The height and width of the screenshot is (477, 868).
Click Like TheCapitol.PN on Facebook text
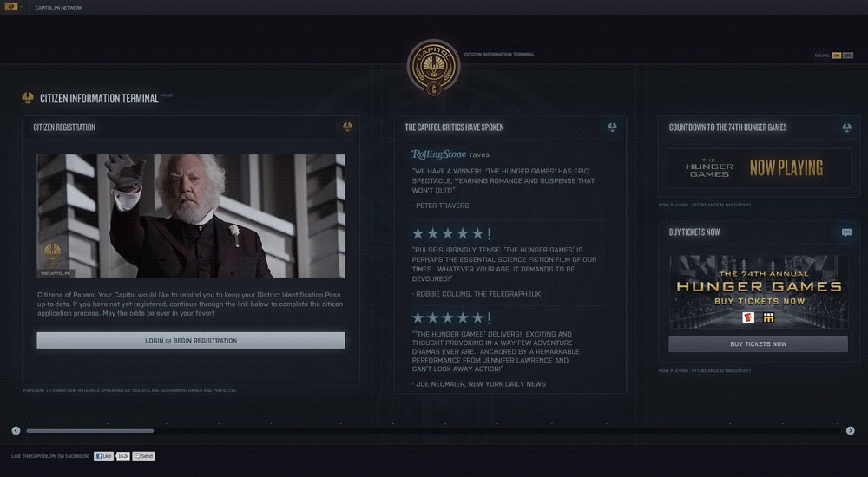[49, 456]
